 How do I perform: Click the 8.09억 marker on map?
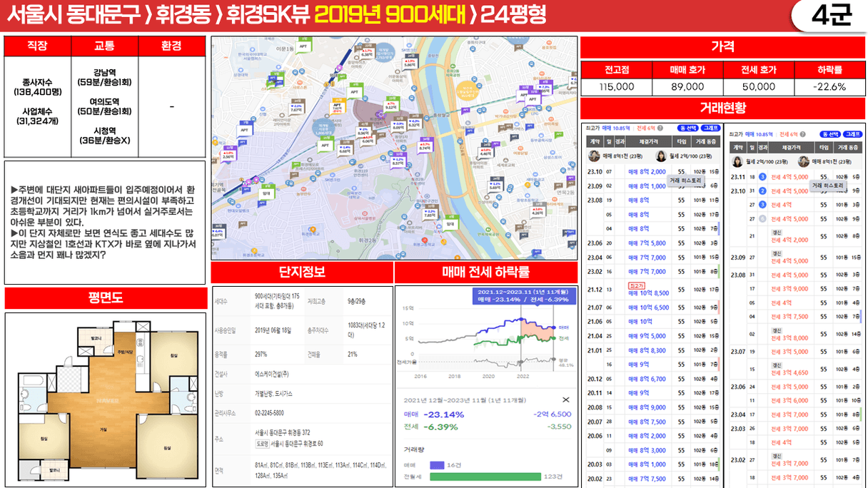click(398, 125)
